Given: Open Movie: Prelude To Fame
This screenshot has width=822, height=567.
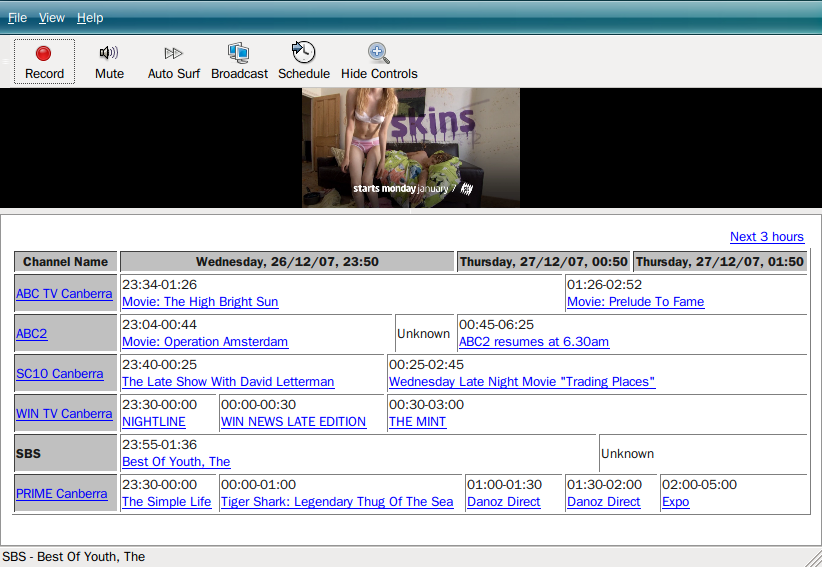Looking at the screenshot, I should [x=635, y=302].
